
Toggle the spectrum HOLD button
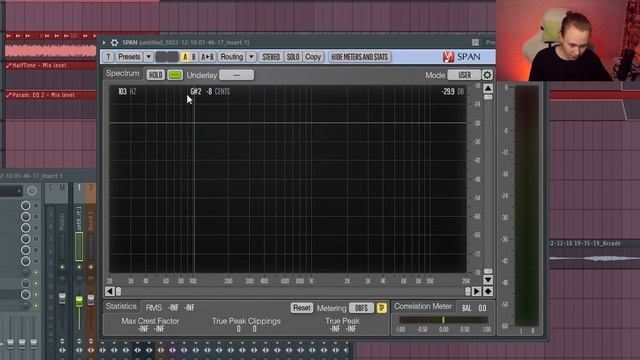click(x=156, y=75)
